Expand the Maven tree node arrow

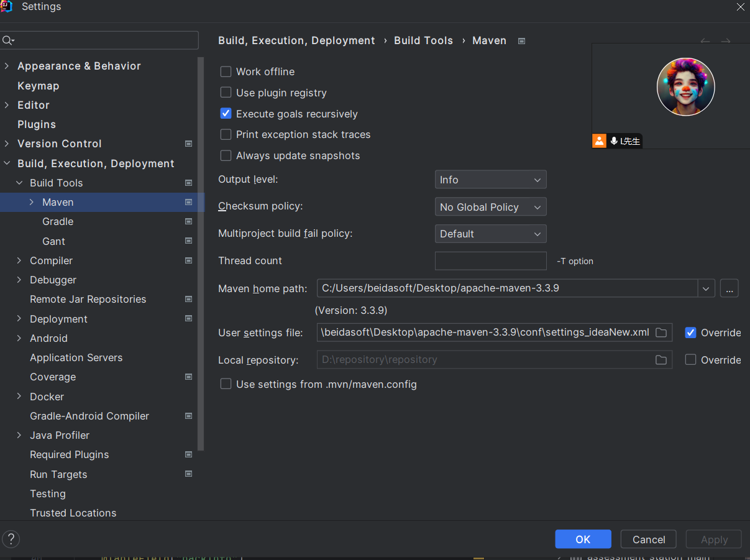(x=32, y=202)
